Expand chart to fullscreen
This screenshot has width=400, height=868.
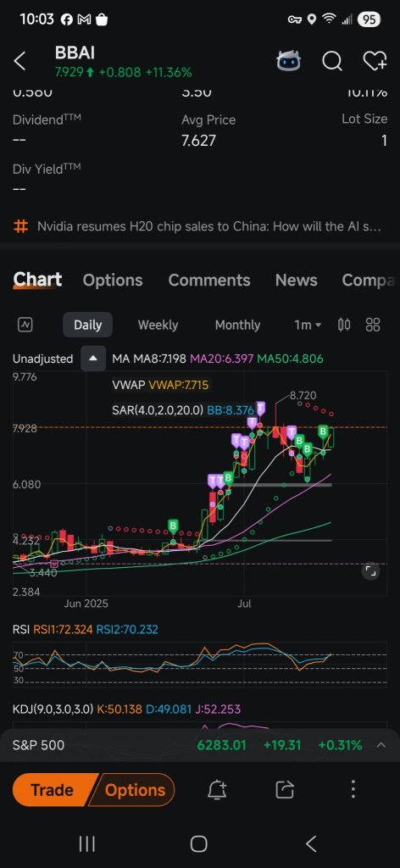(x=370, y=570)
